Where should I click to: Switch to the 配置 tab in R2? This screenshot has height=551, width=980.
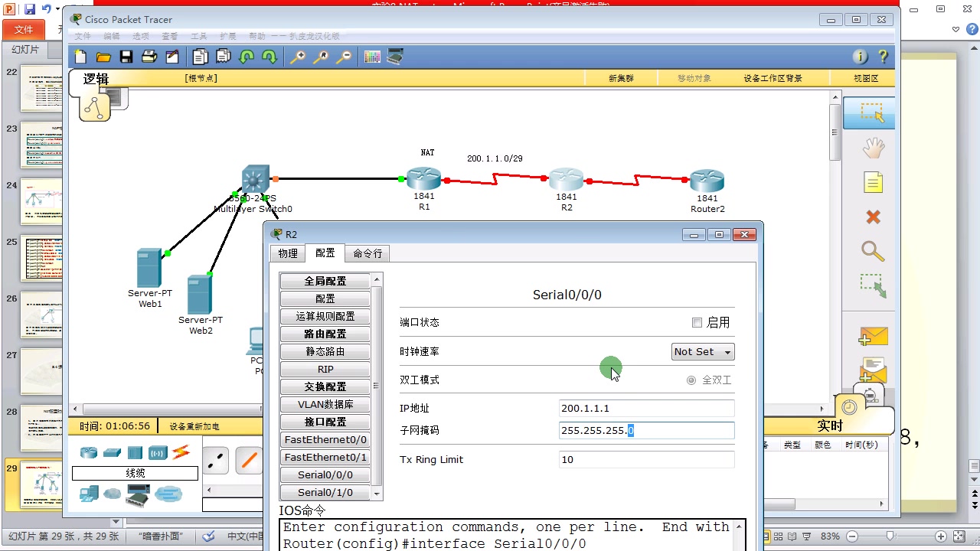[325, 253]
